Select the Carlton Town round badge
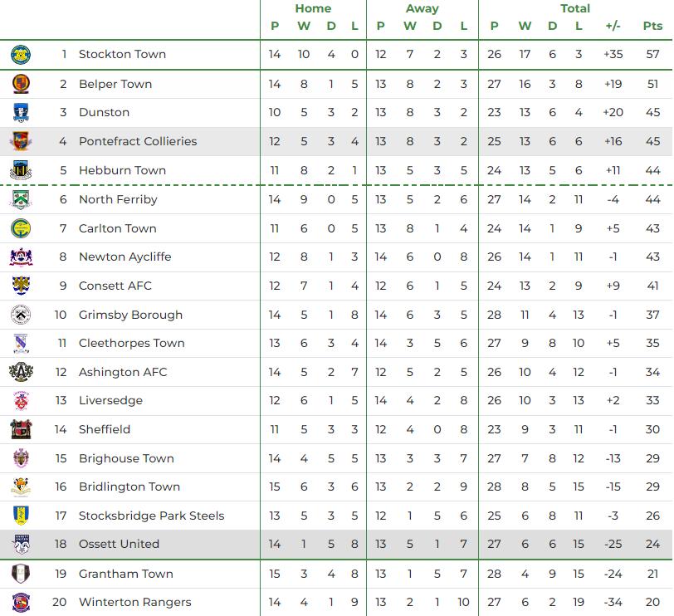Viewport: 674px width, 616px height. (21, 228)
